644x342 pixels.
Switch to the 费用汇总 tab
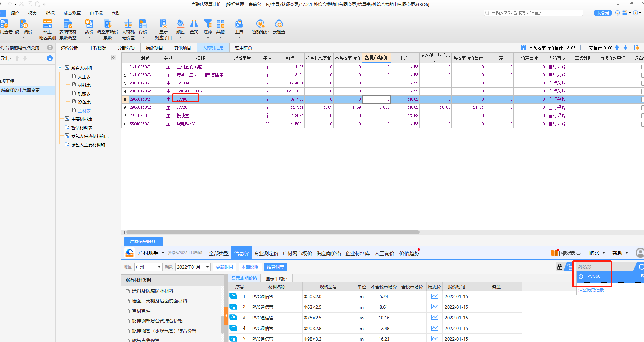click(244, 48)
